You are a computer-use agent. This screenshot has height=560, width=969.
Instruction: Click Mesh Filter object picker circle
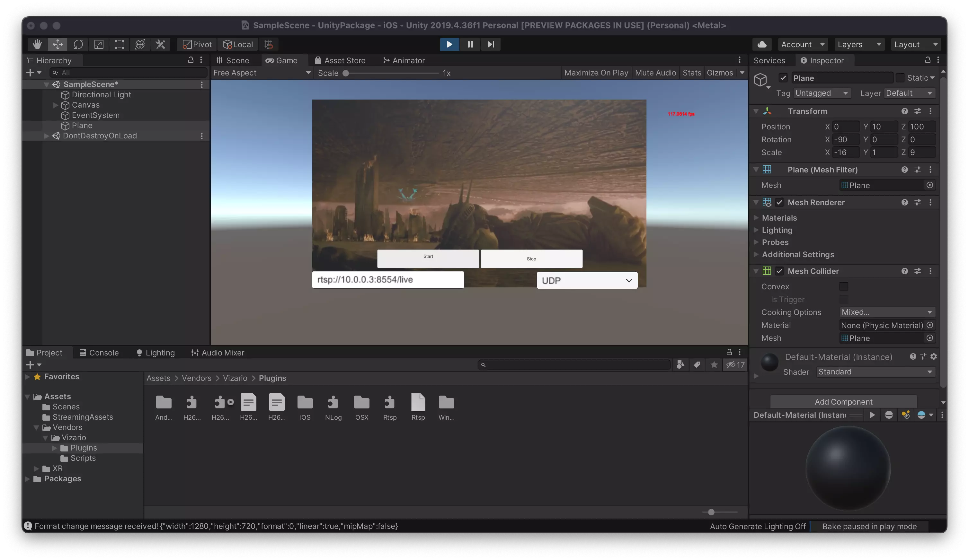click(x=929, y=185)
